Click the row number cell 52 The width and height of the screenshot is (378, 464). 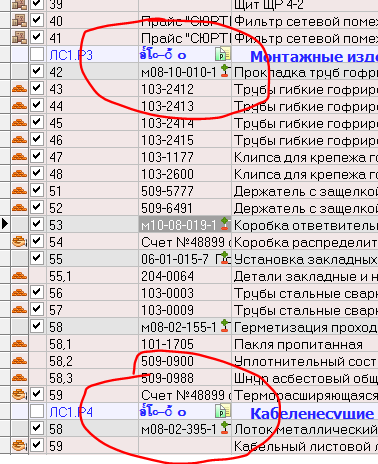pyautogui.click(x=92, y=208)
